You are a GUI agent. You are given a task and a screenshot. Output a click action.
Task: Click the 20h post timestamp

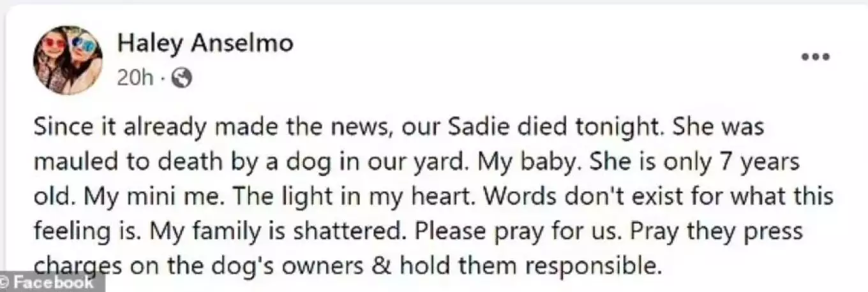point(135,78)
